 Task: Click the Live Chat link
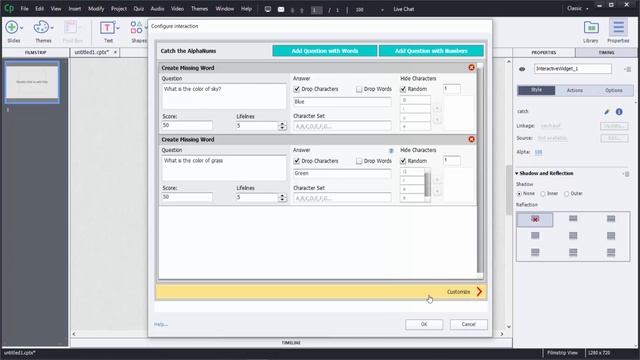tap(404, 9)
